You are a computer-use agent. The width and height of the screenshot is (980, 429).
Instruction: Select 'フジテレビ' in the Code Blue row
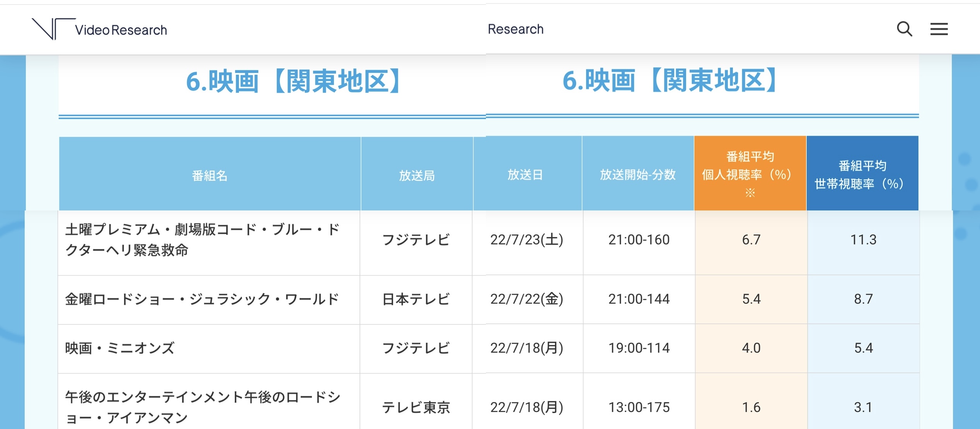click(416, 240)
